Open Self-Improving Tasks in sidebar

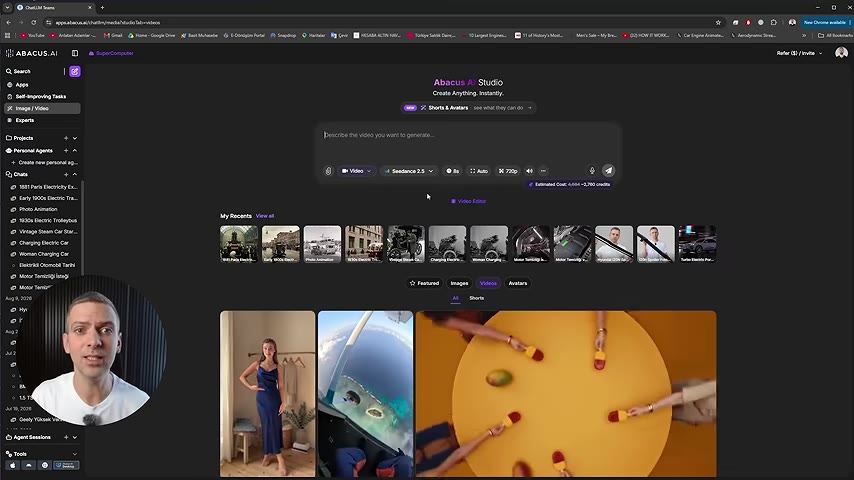coord(42,96)
